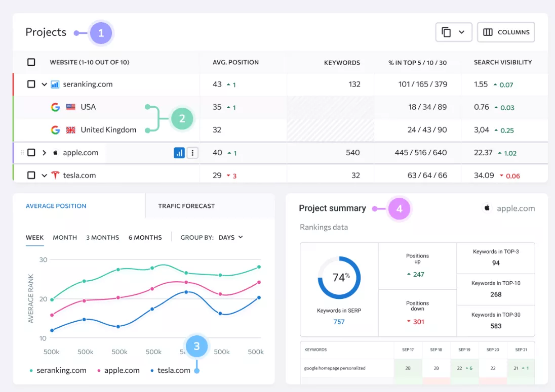
Task: Click the tesla.com website name
Action: point(80,176)
